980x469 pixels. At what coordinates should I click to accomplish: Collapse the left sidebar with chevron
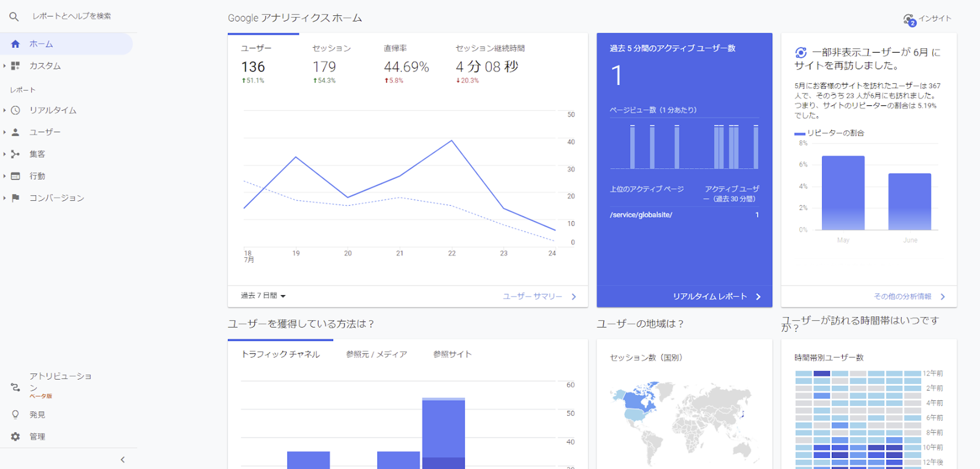pos(122,460)
